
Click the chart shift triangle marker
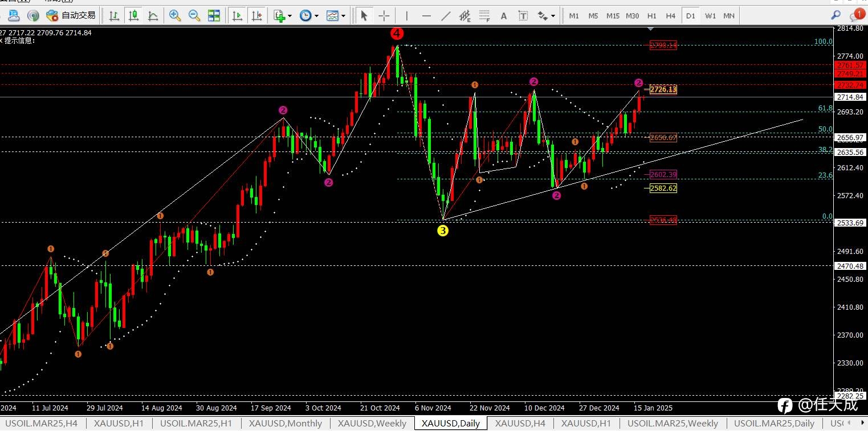[652, 28]
